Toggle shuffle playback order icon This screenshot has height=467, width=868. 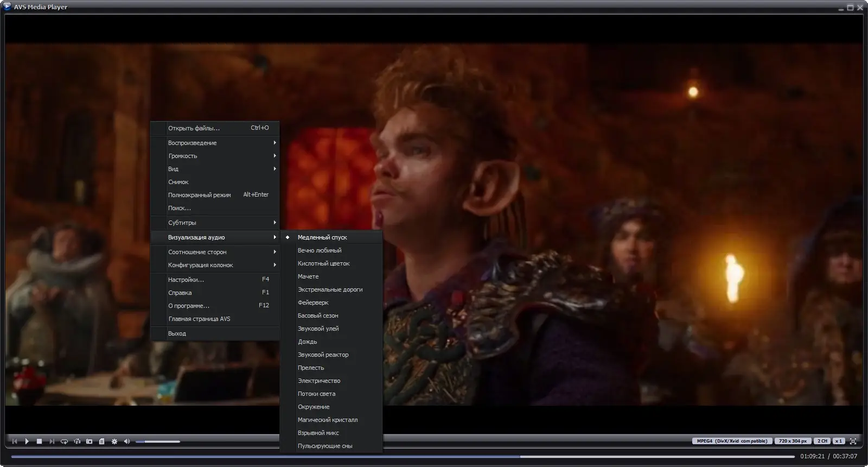77,441
